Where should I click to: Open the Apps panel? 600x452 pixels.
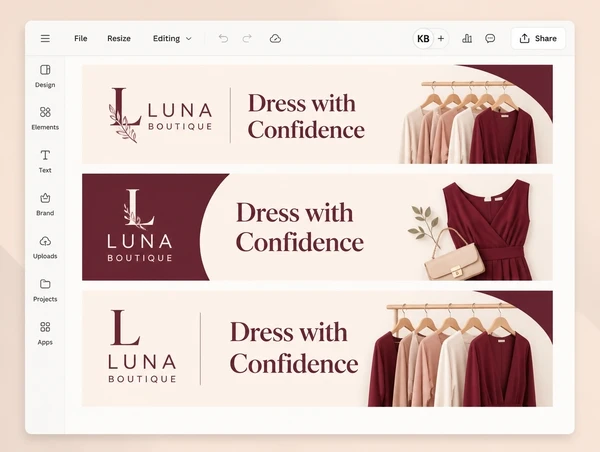click(x=45, y=333)
